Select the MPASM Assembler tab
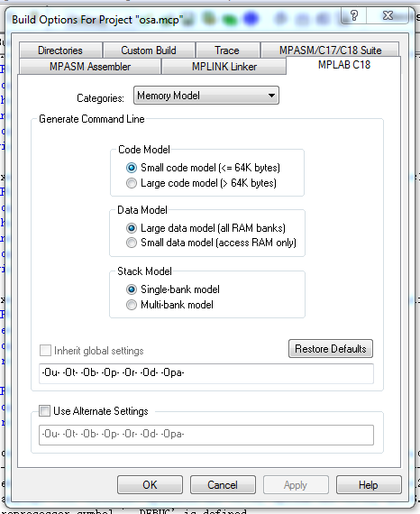 coord(90,67)
